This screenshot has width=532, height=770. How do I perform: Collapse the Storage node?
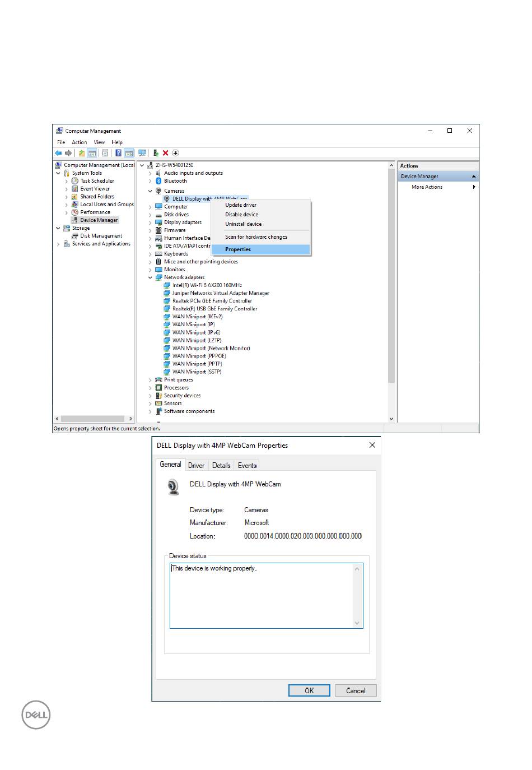coord(58,228)
